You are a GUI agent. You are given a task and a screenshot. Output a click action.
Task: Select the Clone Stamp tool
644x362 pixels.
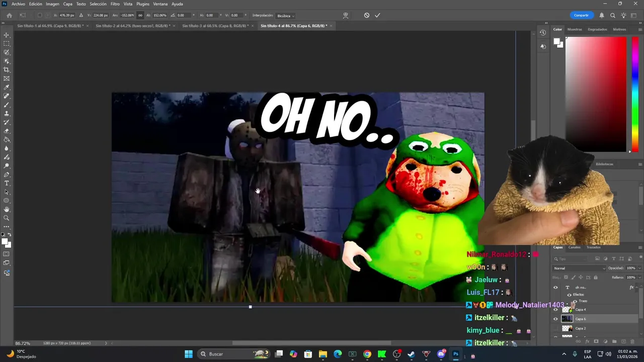[x=7, y=114]
